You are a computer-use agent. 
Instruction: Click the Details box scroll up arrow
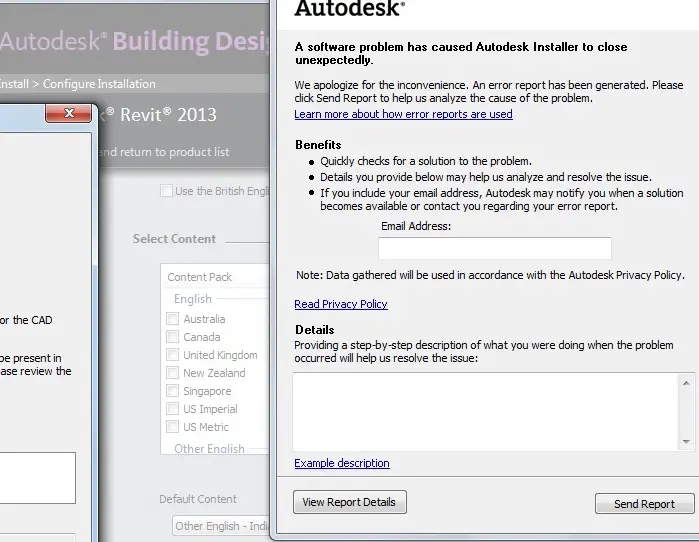click(x=686, y=383)
